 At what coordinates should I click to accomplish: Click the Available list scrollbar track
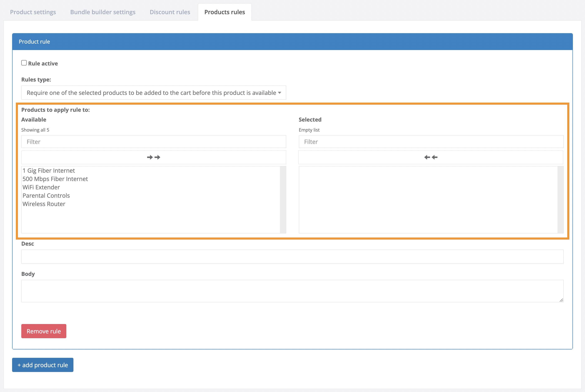(283, 200)
